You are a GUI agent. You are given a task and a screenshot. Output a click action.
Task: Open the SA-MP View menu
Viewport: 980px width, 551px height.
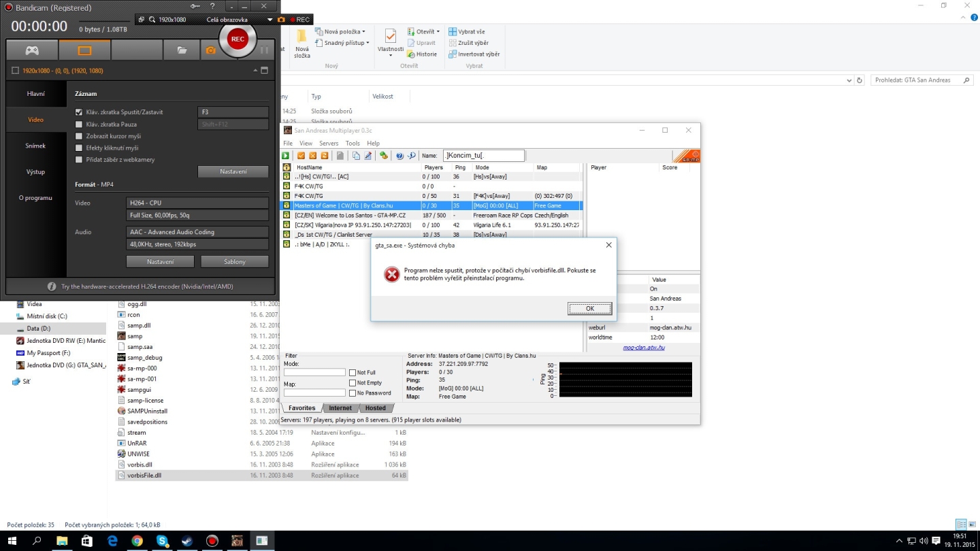point(306,144)
